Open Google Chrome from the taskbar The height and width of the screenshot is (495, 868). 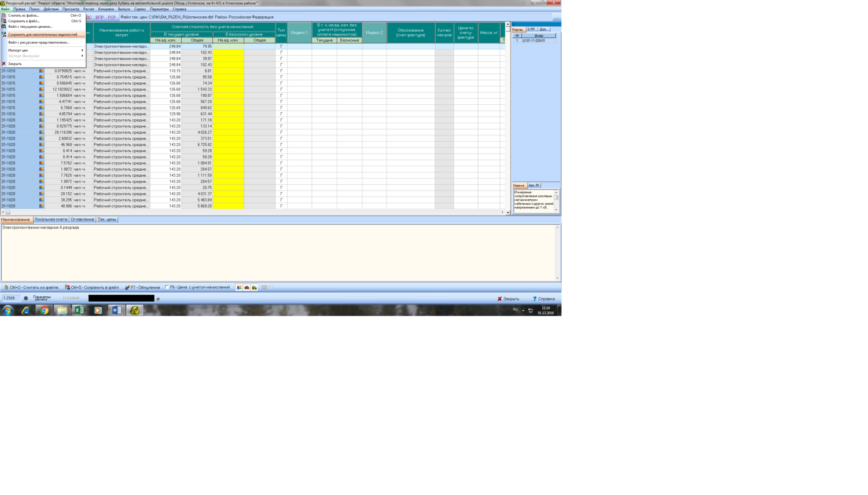[44, 310]
